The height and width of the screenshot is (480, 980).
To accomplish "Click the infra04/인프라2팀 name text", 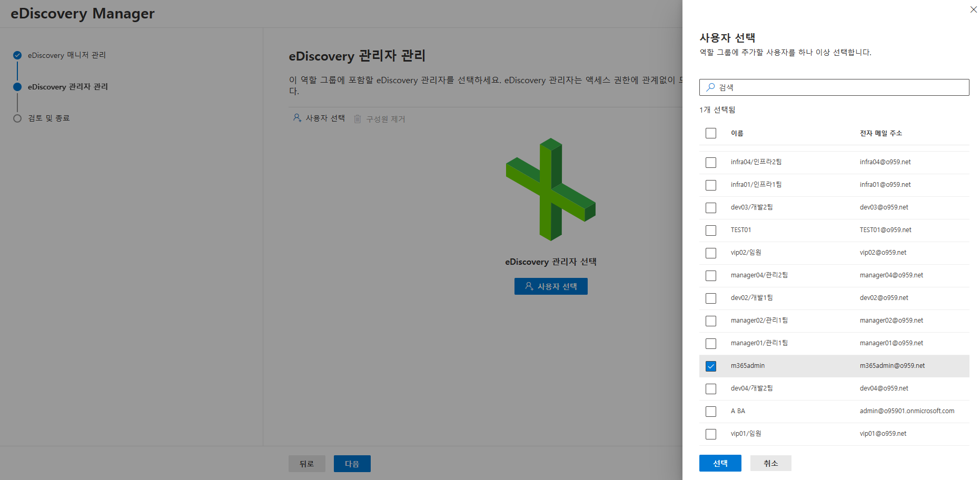I will pos(756,162).
